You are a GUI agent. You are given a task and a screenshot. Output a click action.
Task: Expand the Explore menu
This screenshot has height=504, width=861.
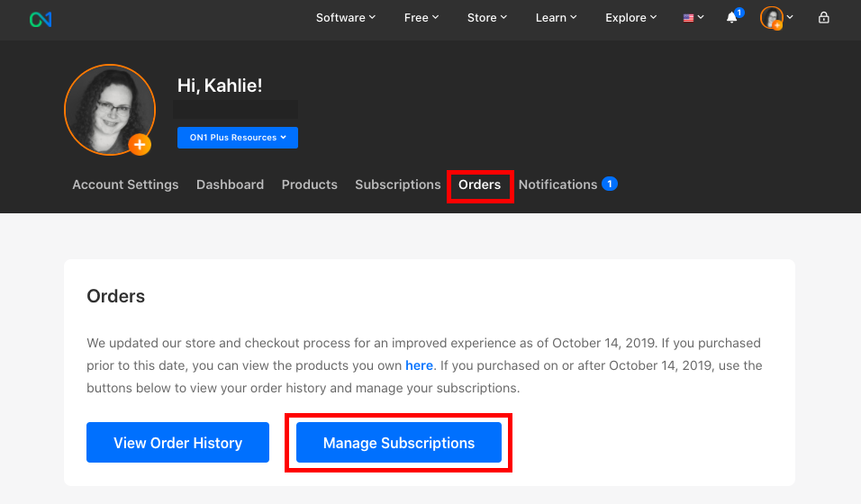tap(631, 18)
